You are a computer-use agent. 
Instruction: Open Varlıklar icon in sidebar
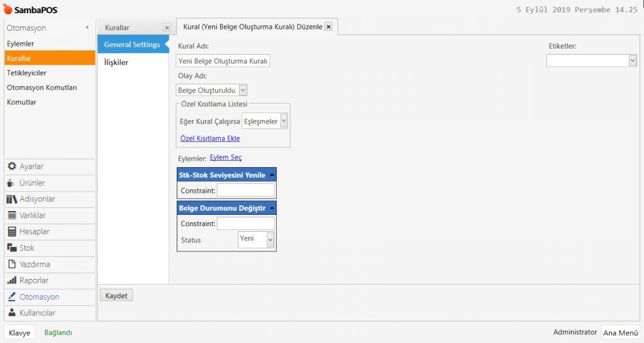(11, 215)
